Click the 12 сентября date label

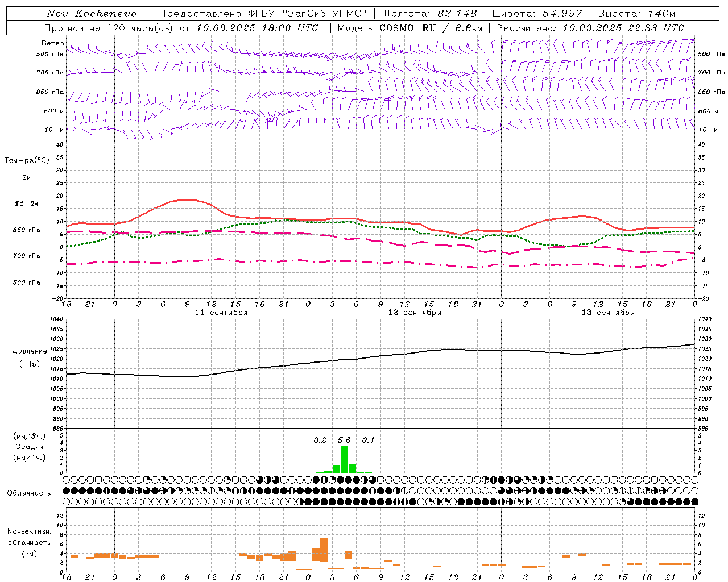[415, 313]
